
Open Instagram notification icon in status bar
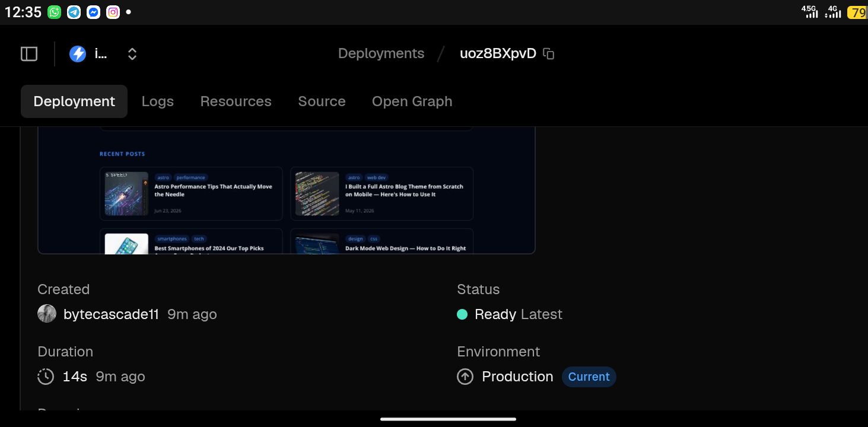click(x=113, y=12)
